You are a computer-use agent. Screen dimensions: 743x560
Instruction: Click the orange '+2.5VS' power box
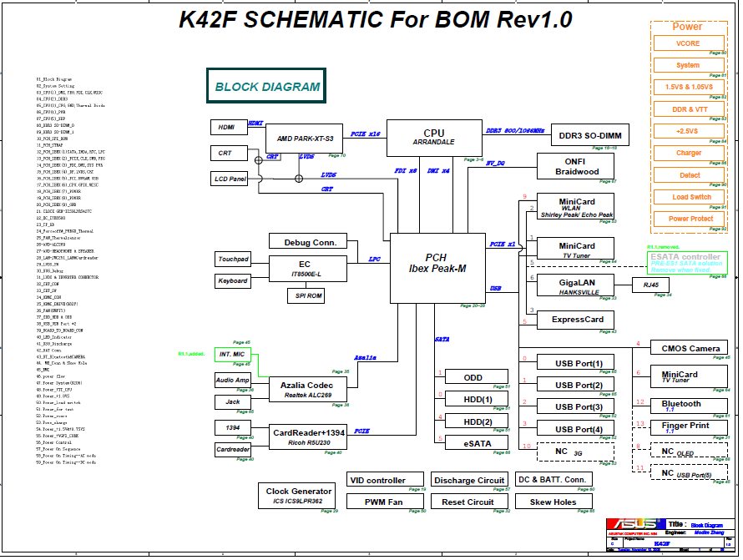click(689, 131)
